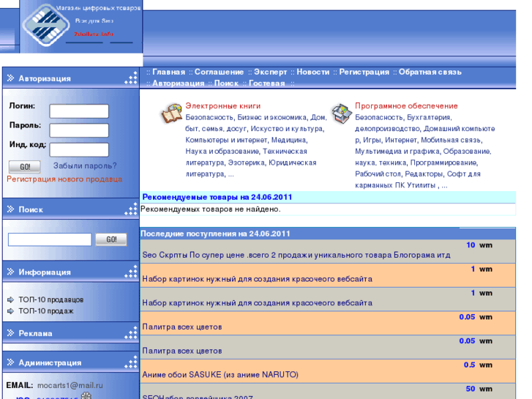This screenshot has width=532, height=399.
Task: Click the site logo in the header
Action: (x=45, y=25)
